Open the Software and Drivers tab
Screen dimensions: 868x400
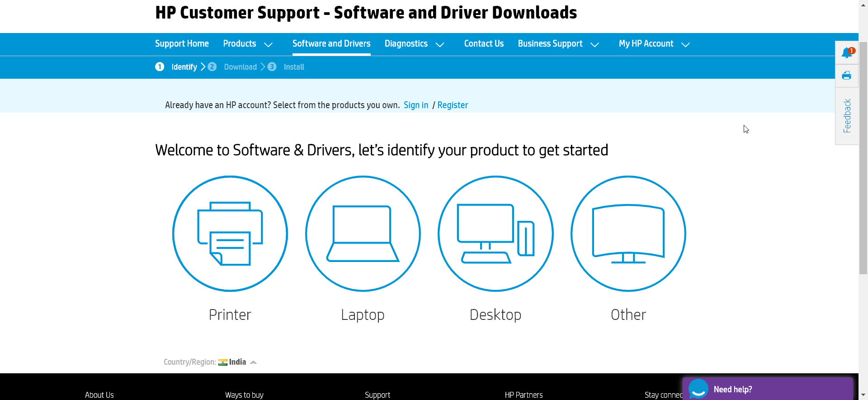tap(331, 44)
